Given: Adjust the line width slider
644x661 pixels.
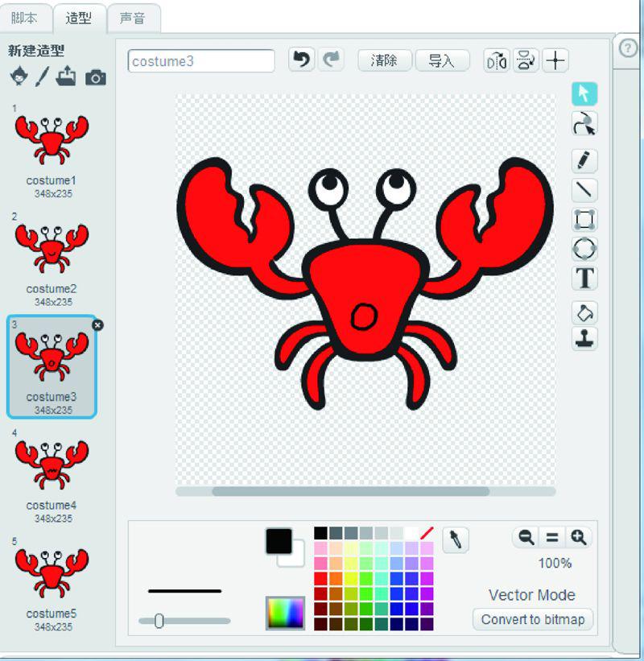Looking at the screenshot, I should (x=159, y=621).
